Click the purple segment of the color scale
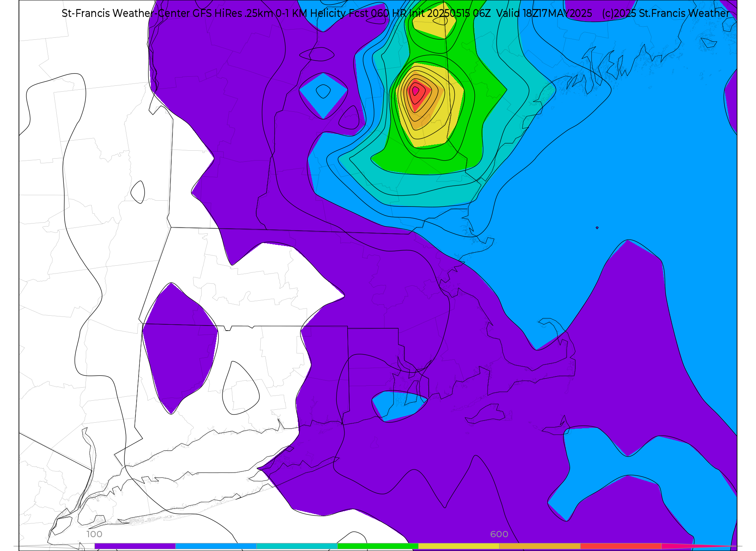The height and width of the screenshot is (551, 756). [135, 546]
